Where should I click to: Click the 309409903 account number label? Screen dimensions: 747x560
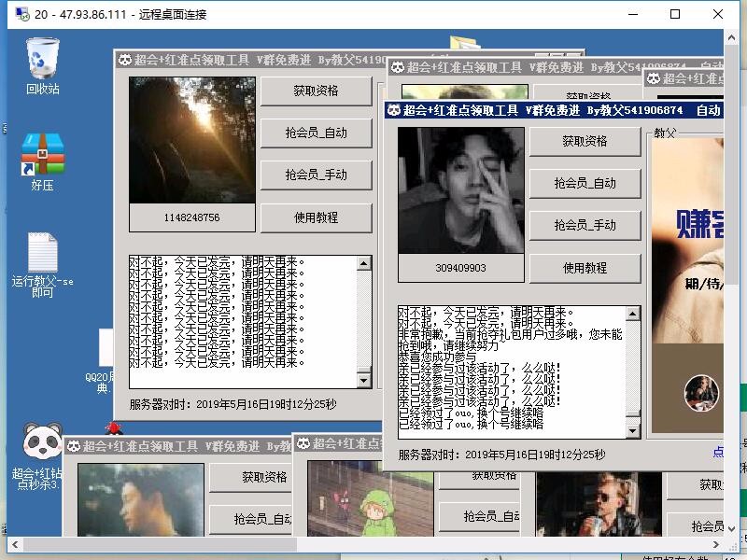(460, 268)
